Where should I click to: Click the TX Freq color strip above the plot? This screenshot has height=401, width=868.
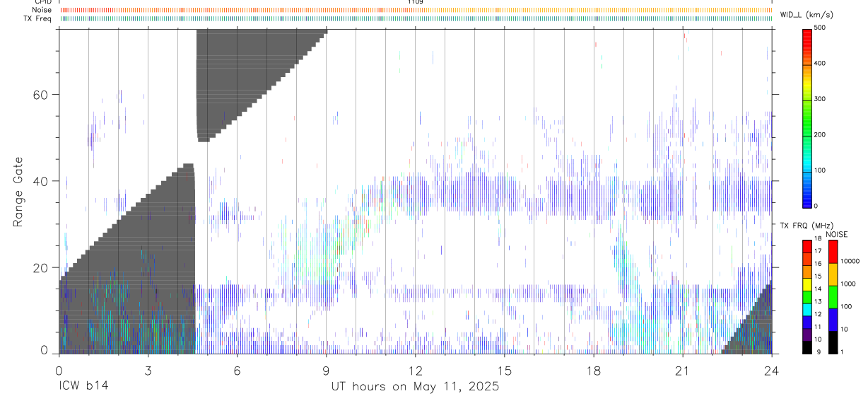[415, 19]
